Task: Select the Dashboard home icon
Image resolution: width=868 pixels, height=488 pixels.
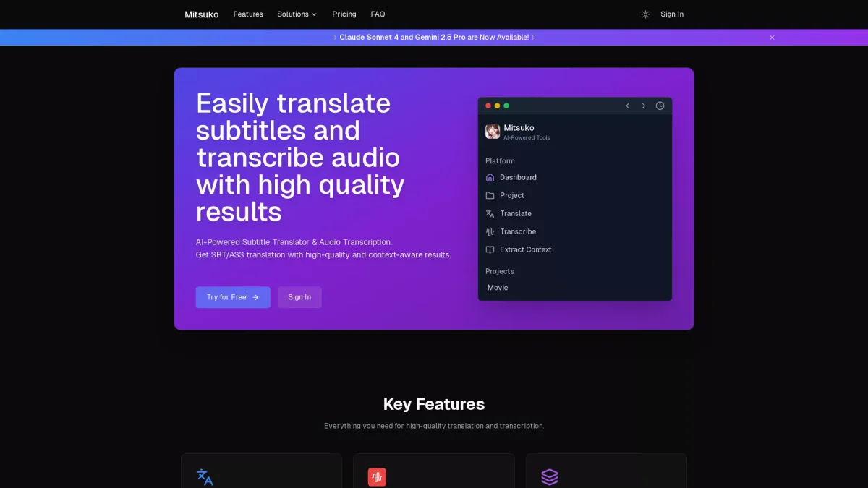Action: click(490, 177)
